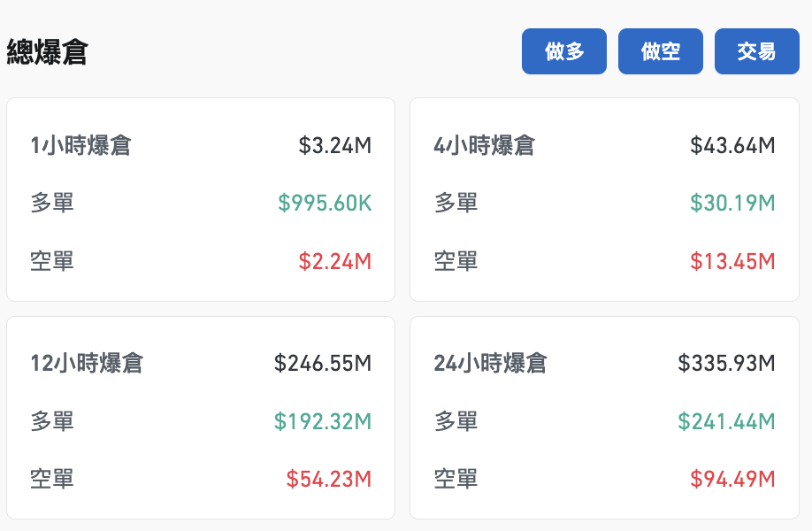Image resolution: width=812 pixels, height=531 pixels.
Task: Click the 總爆倉 heading
Action: coord(47,52)
